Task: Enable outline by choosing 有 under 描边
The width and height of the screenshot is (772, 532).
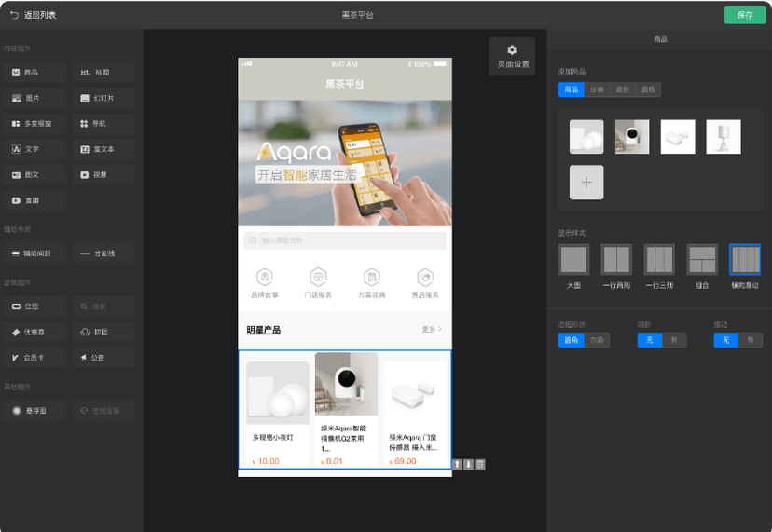Action: 750,341
